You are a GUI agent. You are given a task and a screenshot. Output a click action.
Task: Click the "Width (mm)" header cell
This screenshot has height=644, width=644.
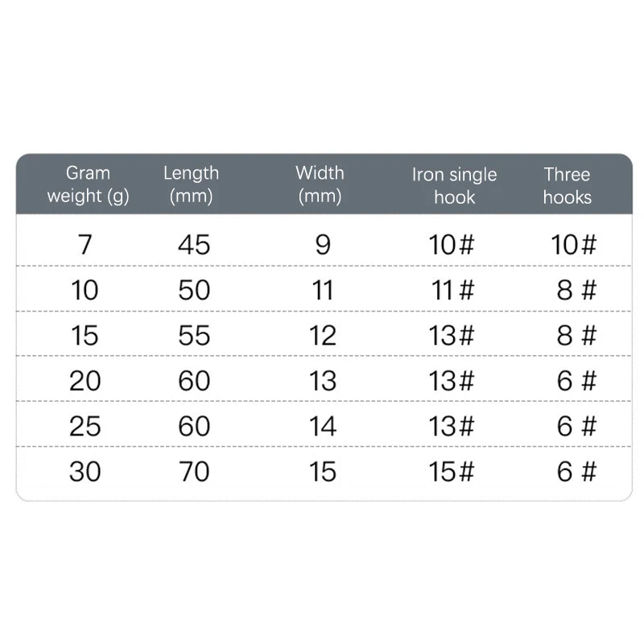click(320, 184)
